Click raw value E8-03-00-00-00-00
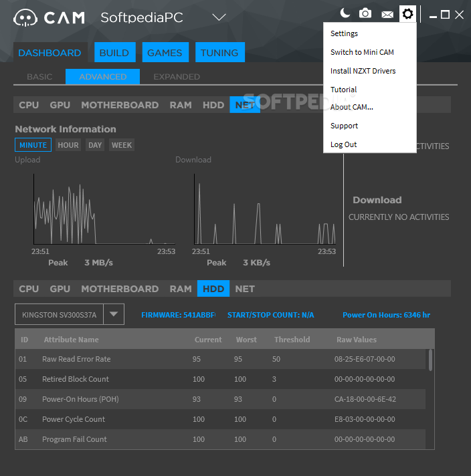 pos(365,419)
